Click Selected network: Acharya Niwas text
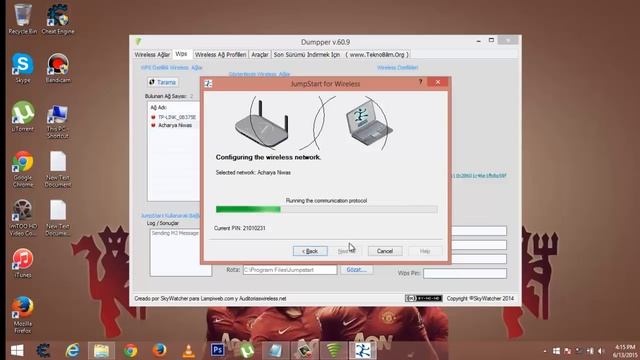This screenshot has width=640, height=360. click(x=253, y=173)
